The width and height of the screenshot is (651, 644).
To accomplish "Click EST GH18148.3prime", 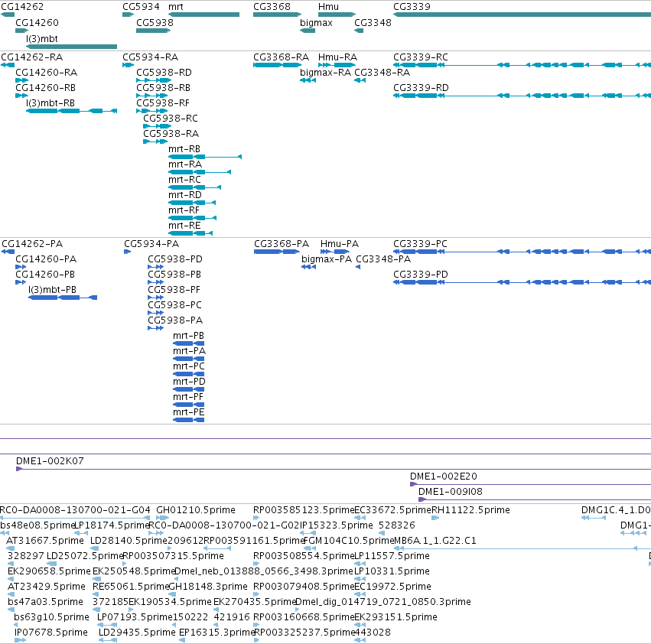I will pyautogui.click(x=171, y=594).
